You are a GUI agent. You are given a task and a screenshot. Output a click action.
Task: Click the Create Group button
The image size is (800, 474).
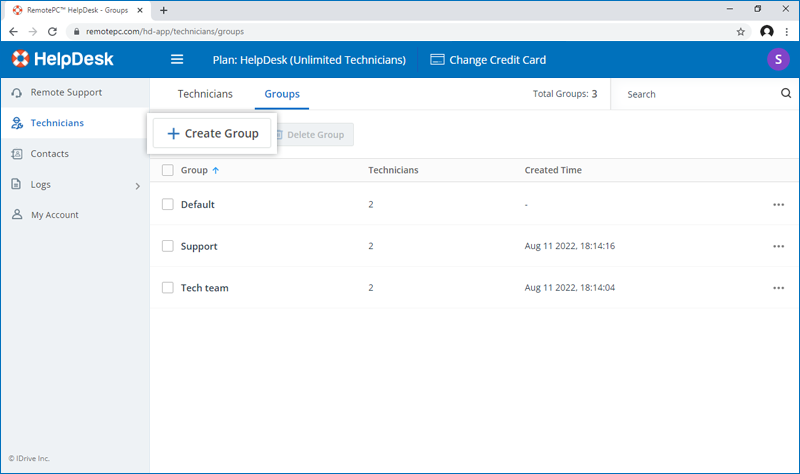point(212,133)
